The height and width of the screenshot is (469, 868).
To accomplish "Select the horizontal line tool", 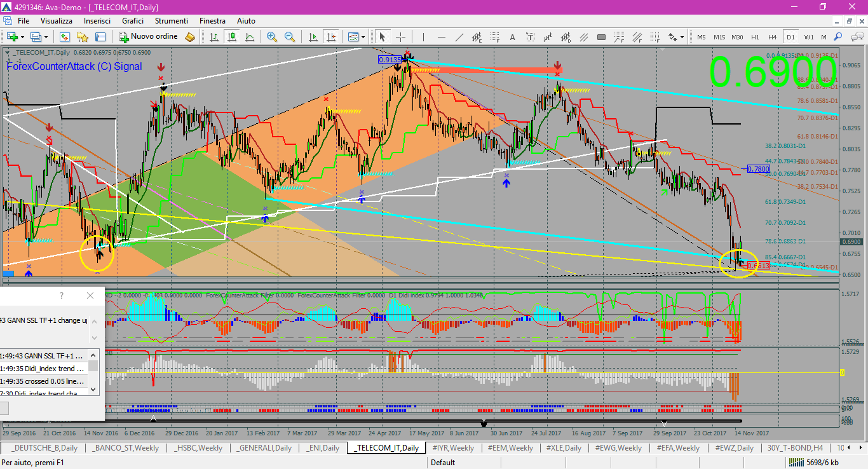I will point(442,37).
